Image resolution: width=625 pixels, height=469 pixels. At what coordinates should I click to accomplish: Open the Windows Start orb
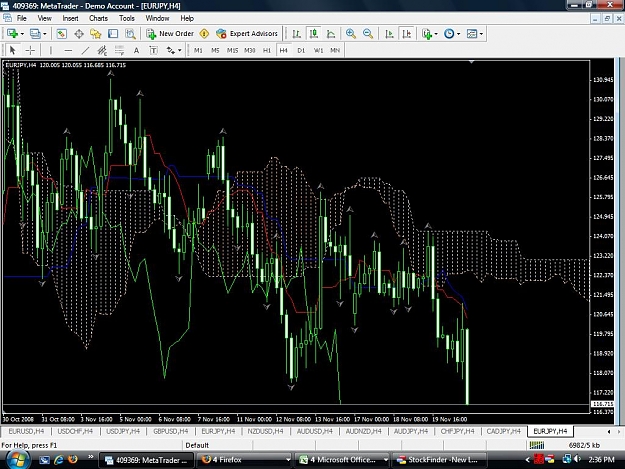click(17, 459)
